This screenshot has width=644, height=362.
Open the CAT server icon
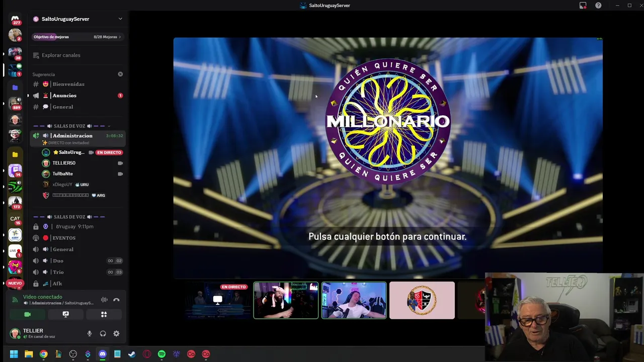pos(15,219)
